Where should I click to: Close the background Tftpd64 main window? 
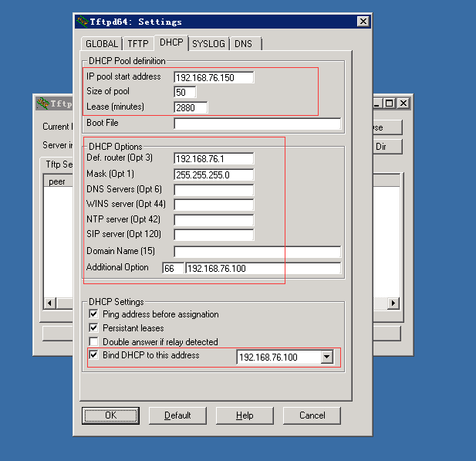point(403,103)
